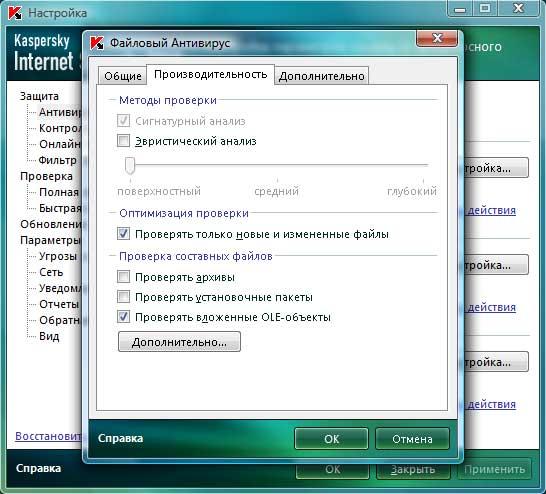Select Обратн item in settings tree

(60, 320)
